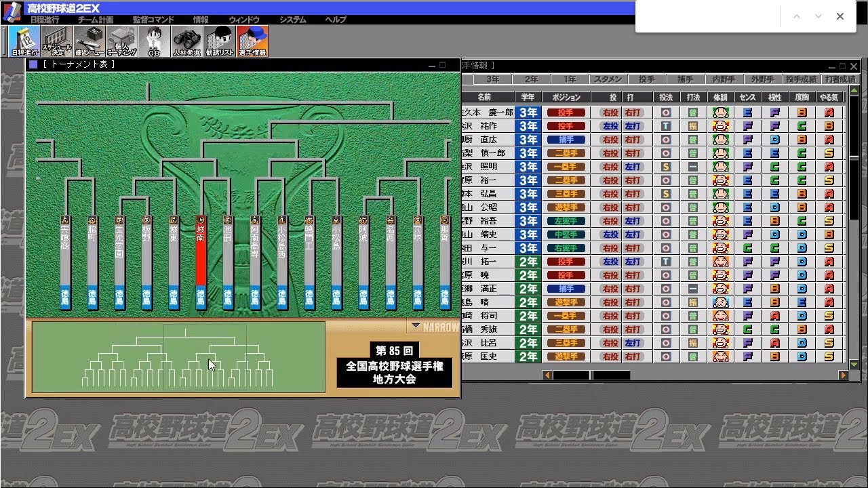Click the O.B toolbar icon
The height and width of the screenshot is (488, 868).
pyautogui.click(x=154, y=41)
